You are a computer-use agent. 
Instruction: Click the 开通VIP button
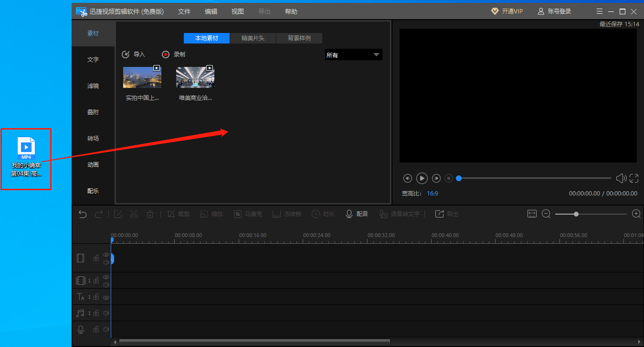[507, 11]
